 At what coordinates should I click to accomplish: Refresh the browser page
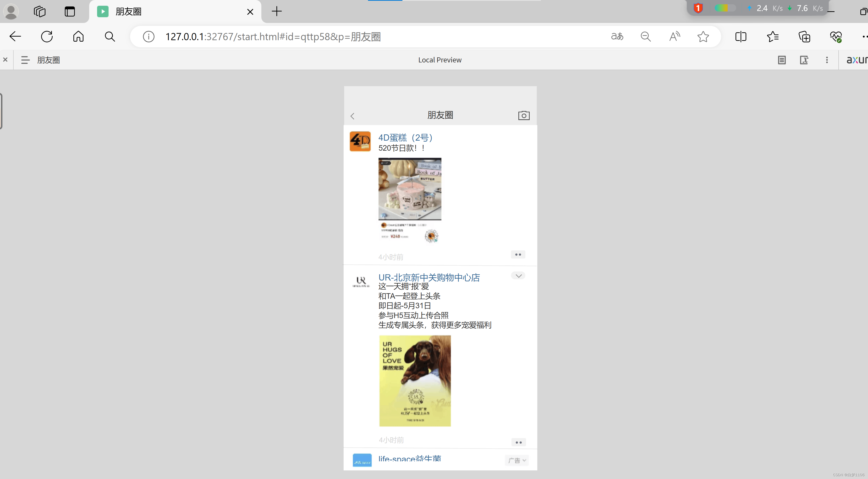(x=47, y=36)
